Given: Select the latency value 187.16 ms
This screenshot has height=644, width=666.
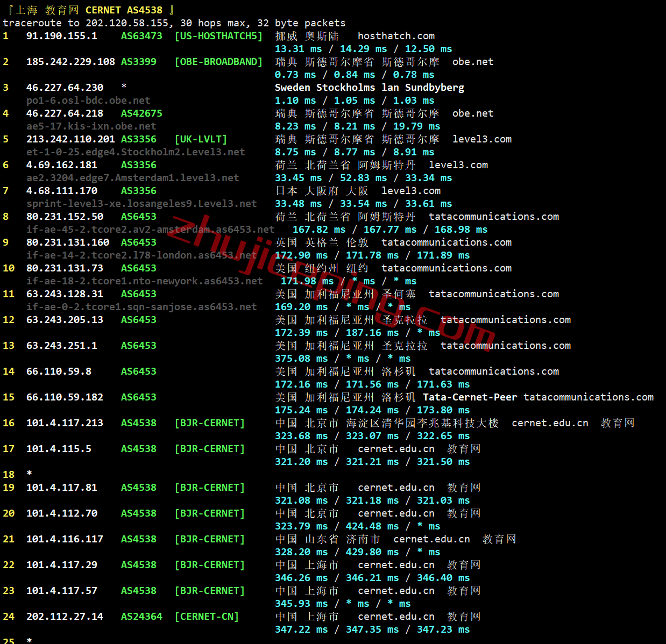Looking at the screenshot, I should (372, 333).
